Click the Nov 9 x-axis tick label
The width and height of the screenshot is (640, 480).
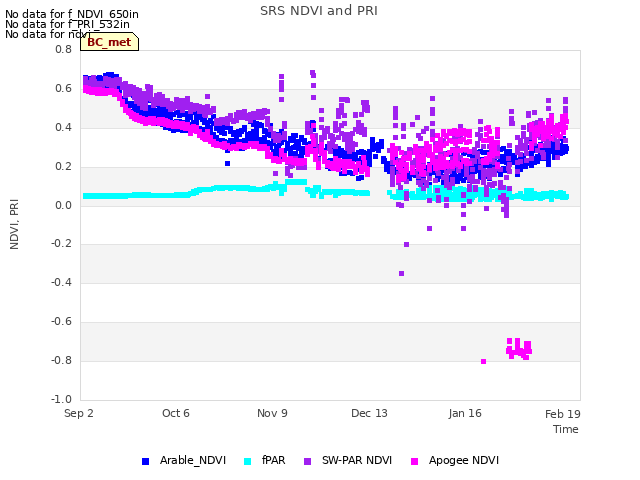pyautogui.click(x=272, y=413)
